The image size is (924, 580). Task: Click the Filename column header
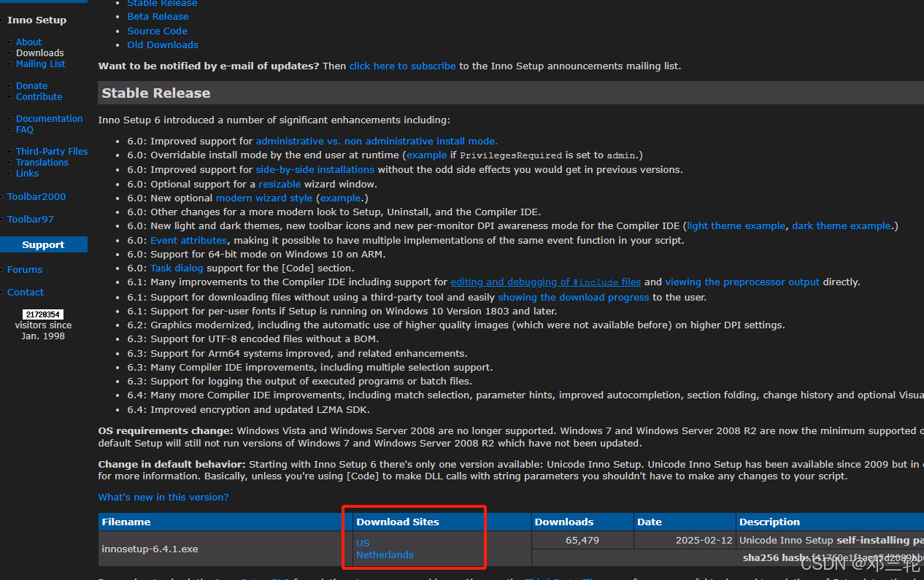[x=226, y=522]
